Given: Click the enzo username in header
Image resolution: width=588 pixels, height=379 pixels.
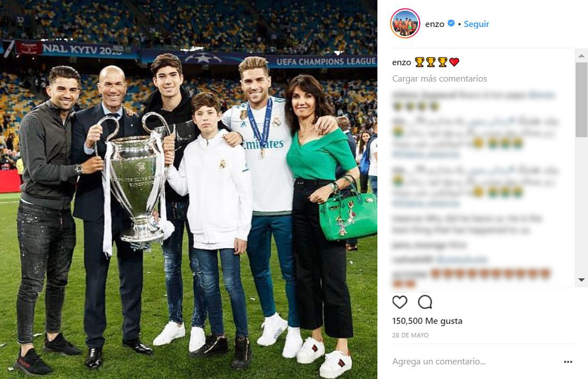Looking at the screenshot, I should pos(435,24).
